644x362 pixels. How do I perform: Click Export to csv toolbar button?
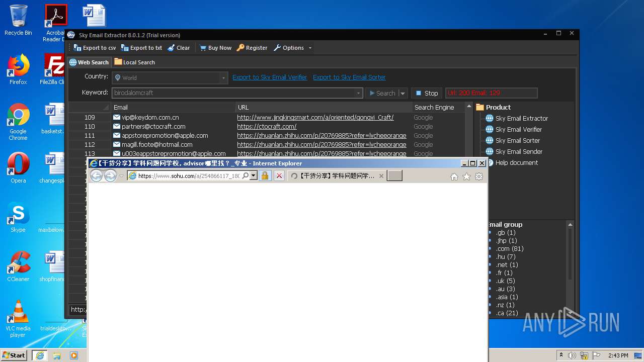click(x=95, y=48)
